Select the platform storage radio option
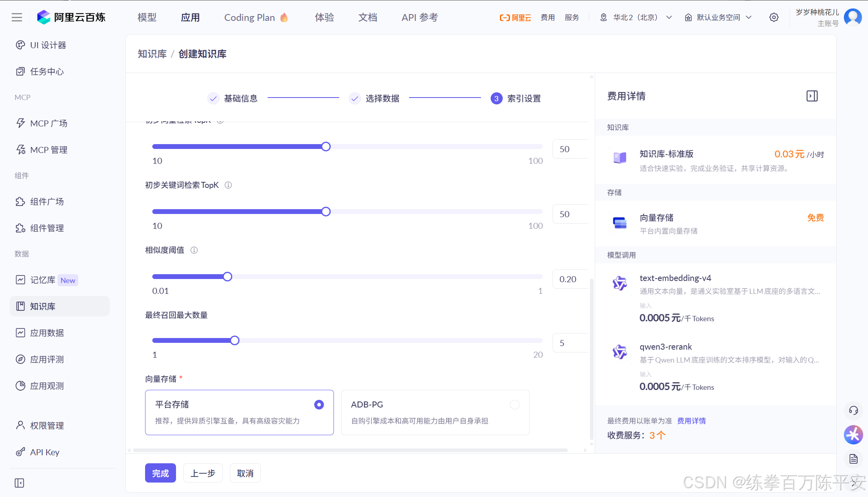The width and height of the screenshot is (868, 497). click(x=319, y=405)
